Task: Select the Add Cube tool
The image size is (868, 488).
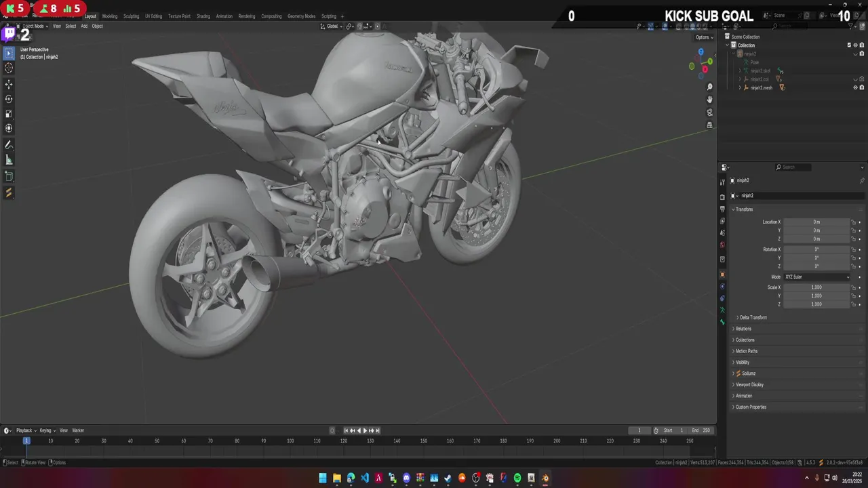Action: click(x=9, y=176)
